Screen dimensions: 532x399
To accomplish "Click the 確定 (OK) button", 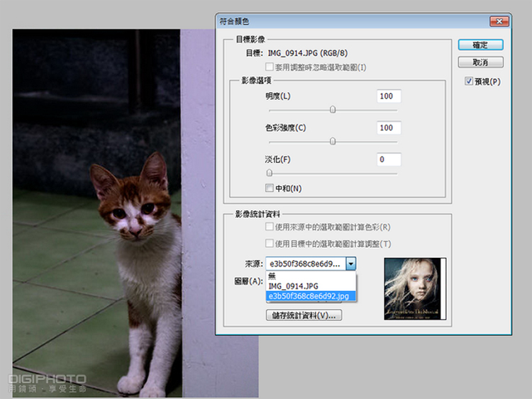I will [480, 45].
